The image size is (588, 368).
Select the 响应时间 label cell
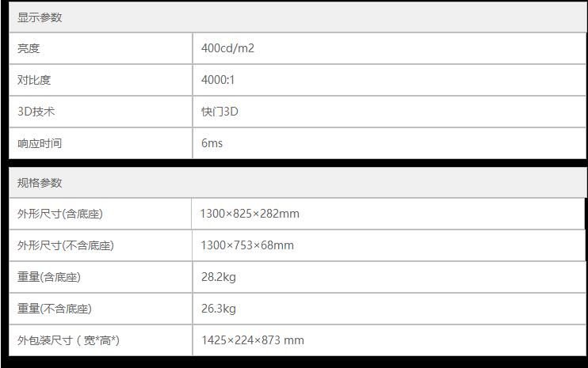click(40, 143)
